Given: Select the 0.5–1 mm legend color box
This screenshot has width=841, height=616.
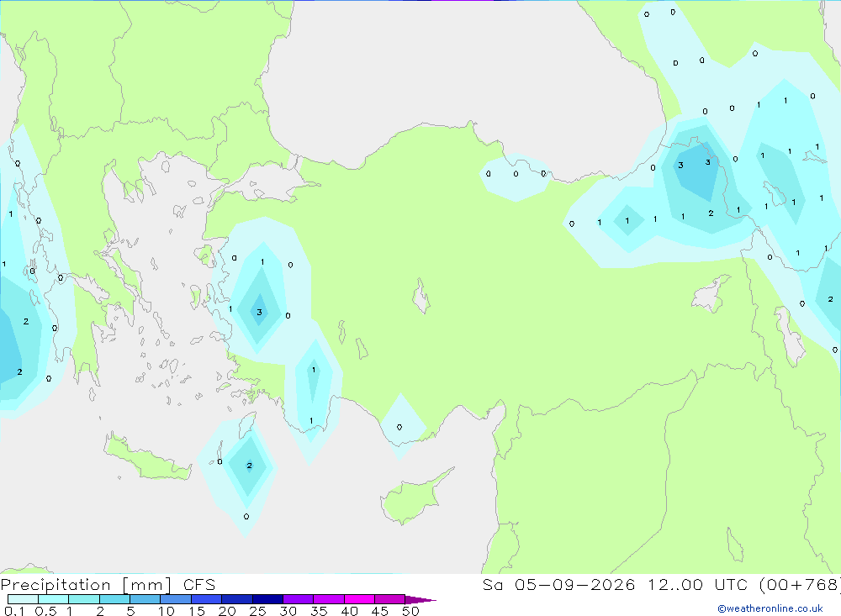Looking at the screenshot, I should tap(54, 599).
